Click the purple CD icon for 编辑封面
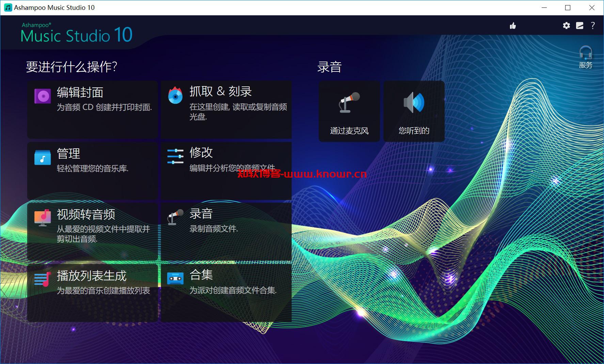604x364 pixels. point(43,96)
